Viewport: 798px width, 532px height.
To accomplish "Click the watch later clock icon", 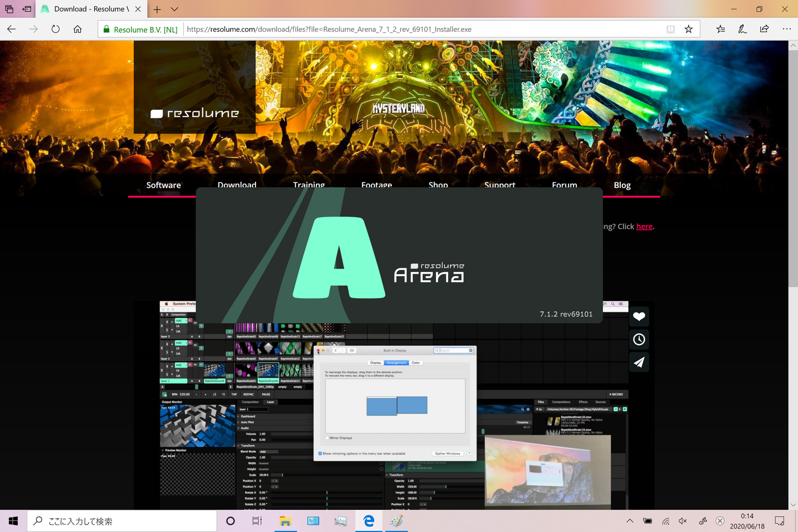I will tap(639, 339).
